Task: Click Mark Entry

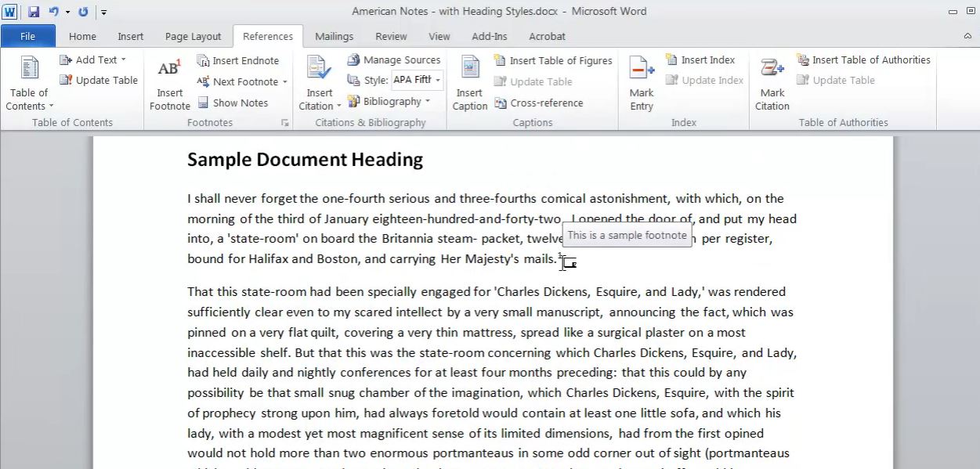Action: 642,84
